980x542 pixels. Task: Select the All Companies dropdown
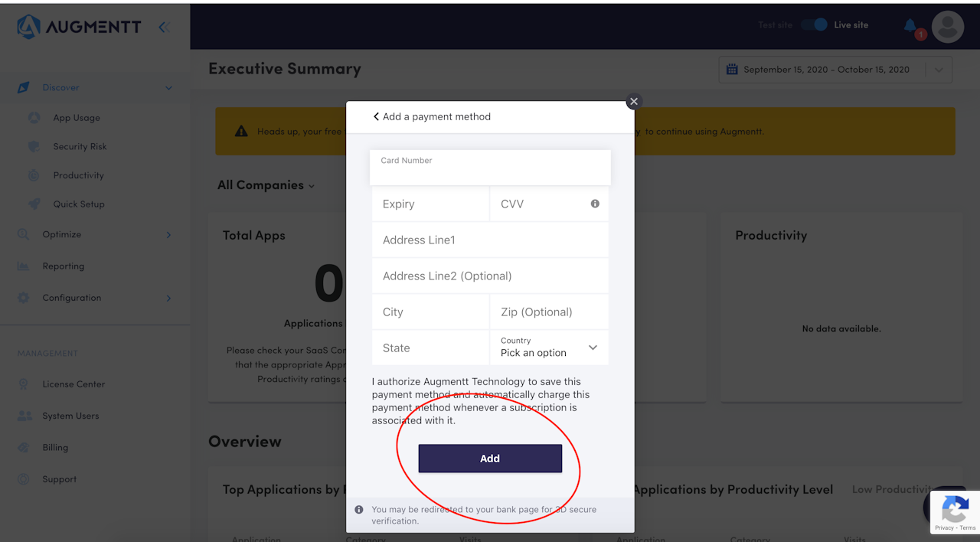click(266, 185)
